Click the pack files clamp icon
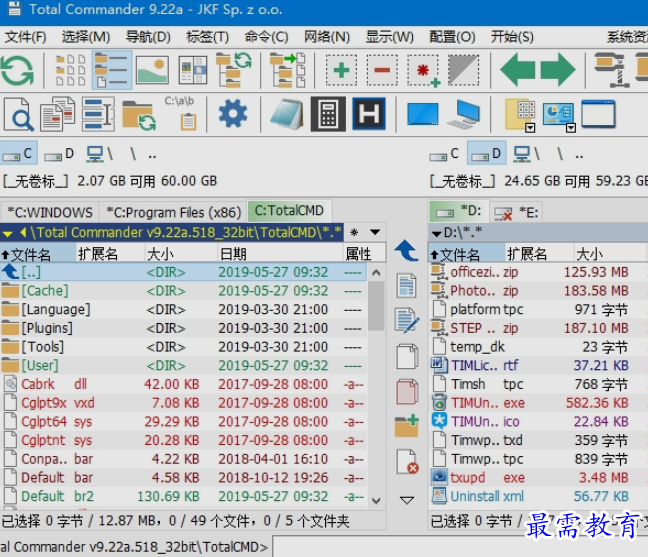This screenshot has width=648, height=557. coord(612,70)
